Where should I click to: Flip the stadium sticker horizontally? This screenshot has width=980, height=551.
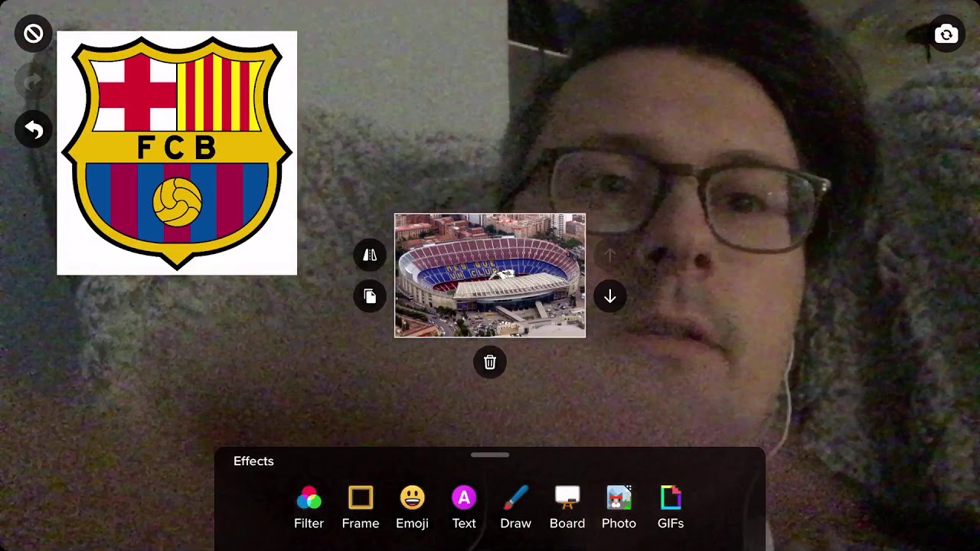click(x=370, y=255)
